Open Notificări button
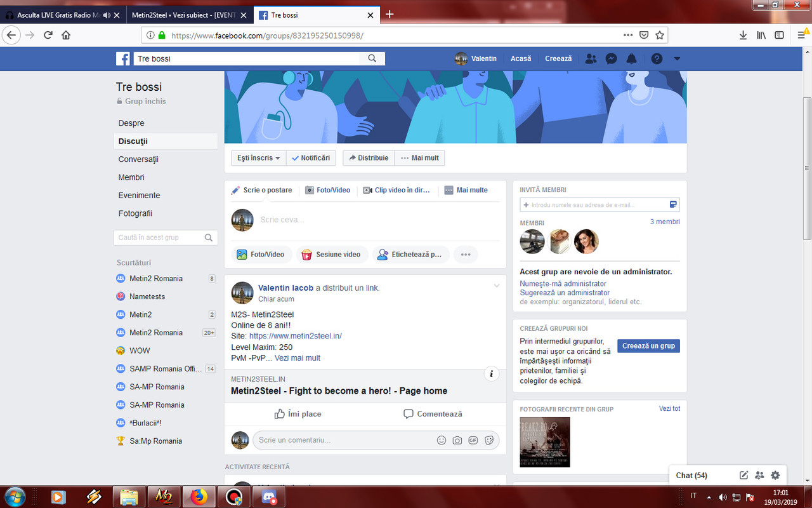 (x=311, y=157)
